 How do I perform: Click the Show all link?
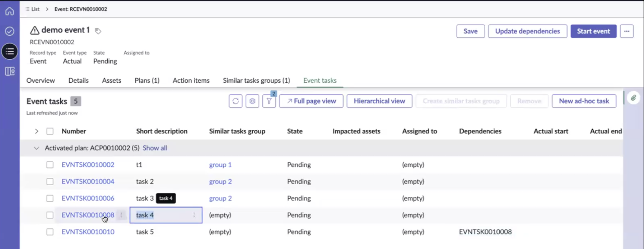click(x=155, y=148)
